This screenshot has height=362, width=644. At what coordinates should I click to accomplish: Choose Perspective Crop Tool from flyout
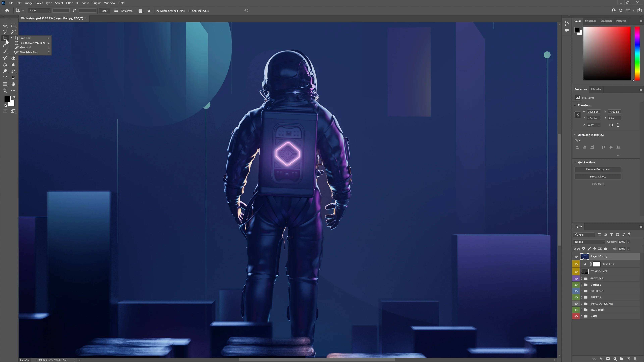pos(32,43)
